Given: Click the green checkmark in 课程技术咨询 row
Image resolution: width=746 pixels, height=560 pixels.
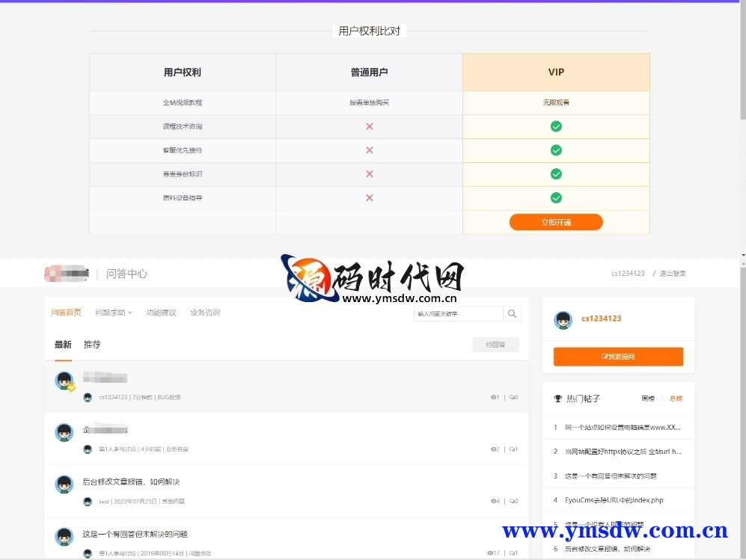Looking at the screenshot, I should [x=556, y=126].
